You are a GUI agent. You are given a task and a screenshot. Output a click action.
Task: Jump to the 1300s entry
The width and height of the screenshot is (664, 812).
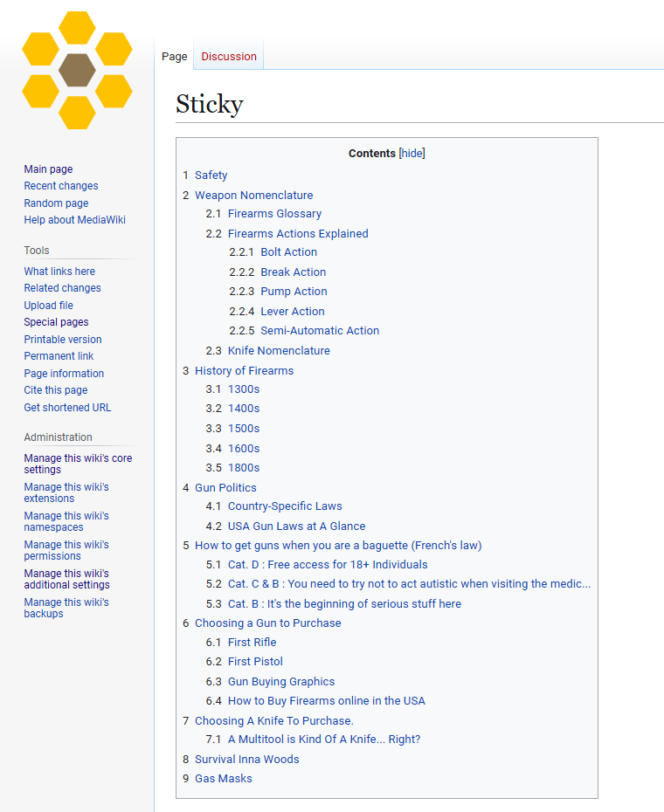[244, 389]
